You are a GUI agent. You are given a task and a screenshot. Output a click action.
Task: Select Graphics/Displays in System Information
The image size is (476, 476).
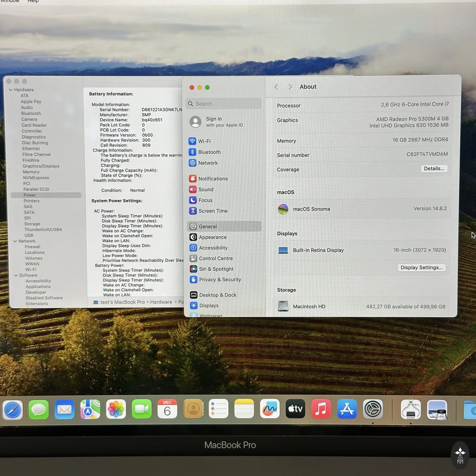41,166
